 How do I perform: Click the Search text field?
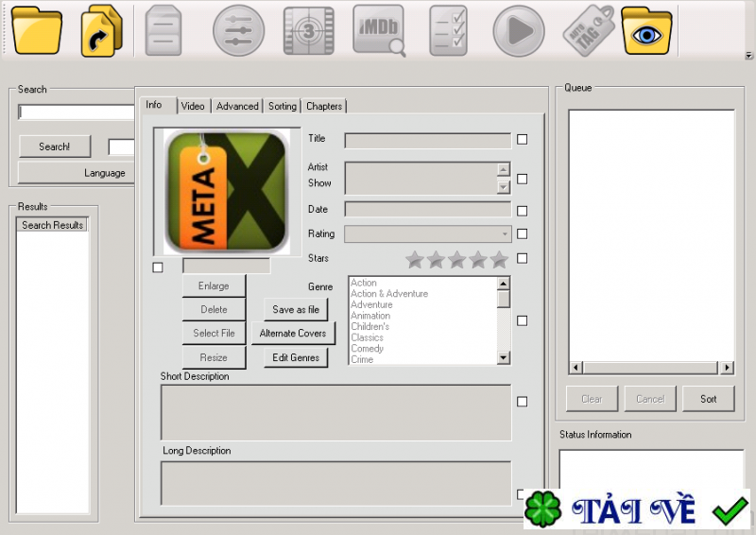(77, 112)
